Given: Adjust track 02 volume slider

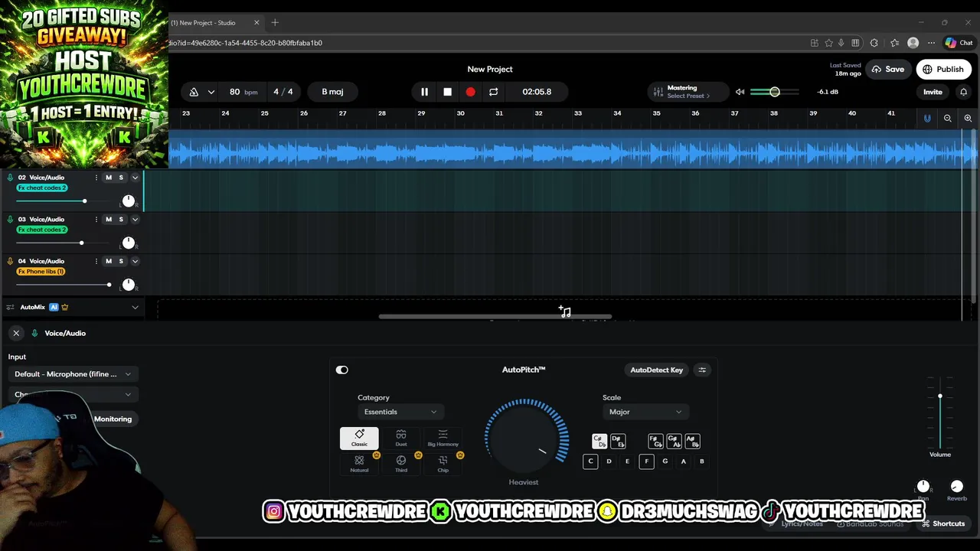Looking at the screenshot, I should (84, 201).
